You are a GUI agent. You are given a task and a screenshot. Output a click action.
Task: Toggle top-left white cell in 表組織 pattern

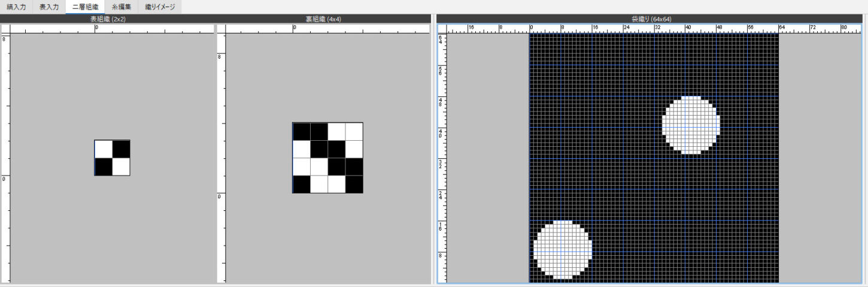104,149
